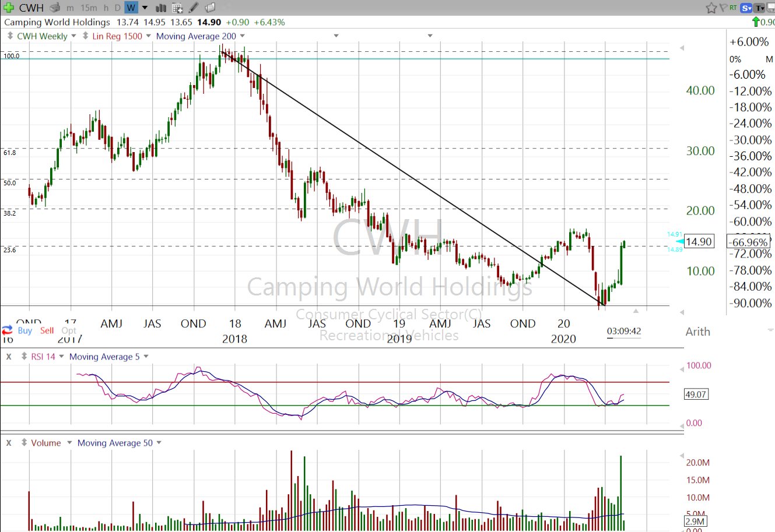Click the RSI pane scale triangle near 100.00
775x532 pixels.
coord(682,369)
